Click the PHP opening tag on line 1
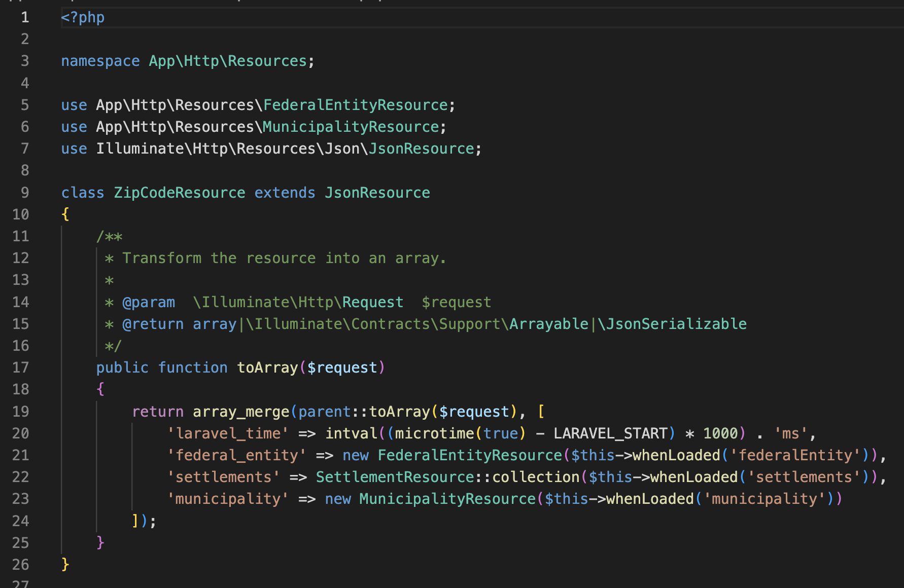Screen dimensions: 904x588 pos(83,17)
